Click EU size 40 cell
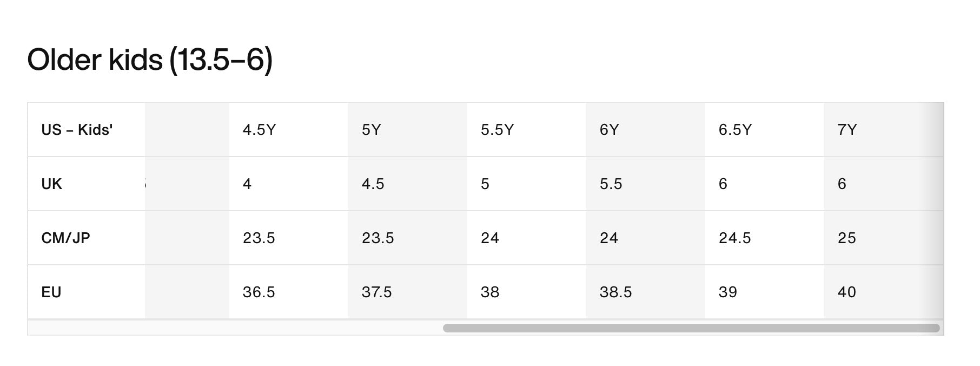 [x=847, y=292]
